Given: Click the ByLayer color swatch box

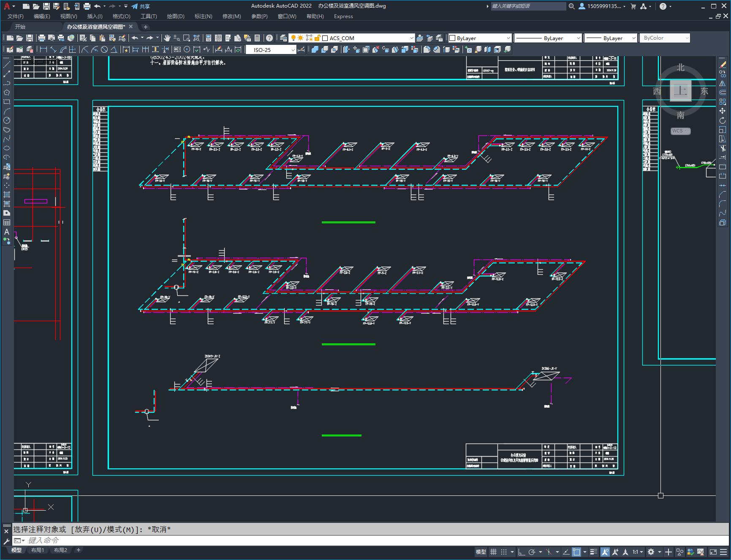Looking at the screenshot, I should tap(452, 38).
